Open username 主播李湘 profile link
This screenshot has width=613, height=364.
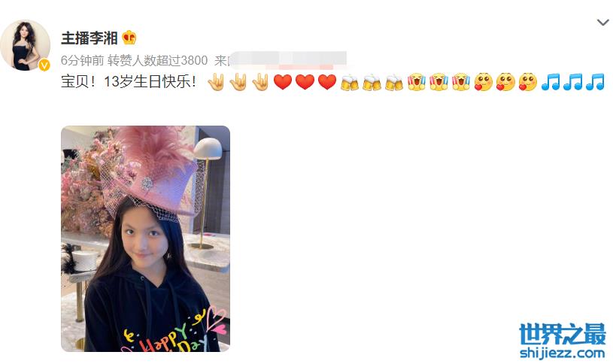click(x=90, y=38)
